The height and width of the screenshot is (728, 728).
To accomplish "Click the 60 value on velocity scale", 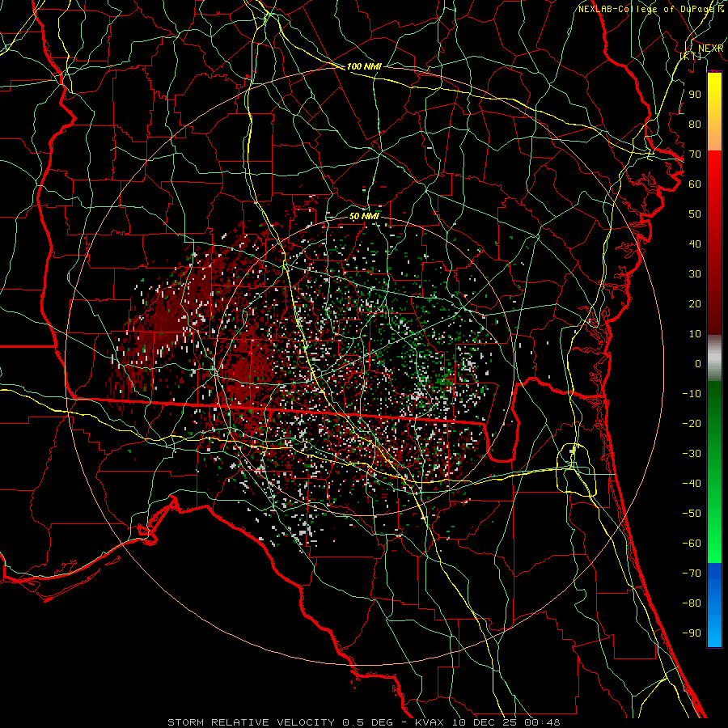I will (x=695, y=184).
